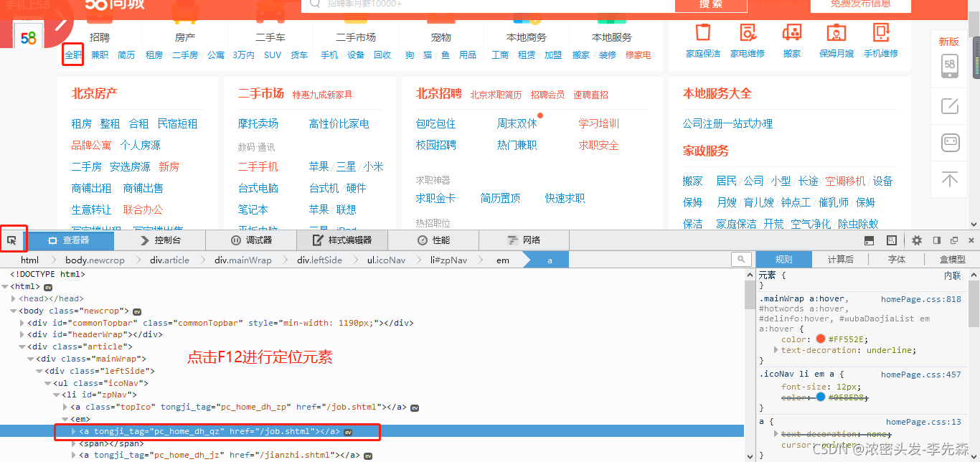Switch to the 盒模型 box model tab
The height and width of the screenshot is (462, 980).
952,259
